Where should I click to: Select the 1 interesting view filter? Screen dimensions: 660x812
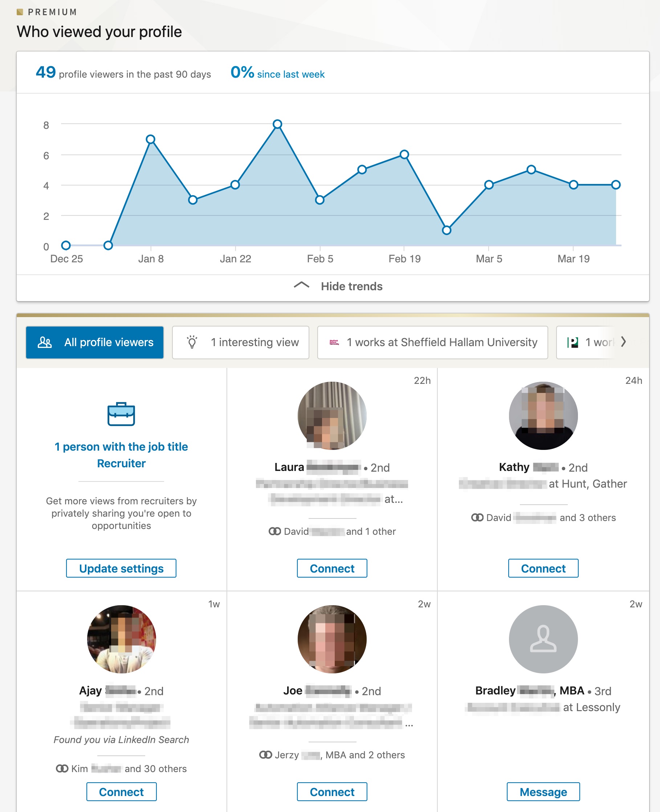tap(240, 343)
